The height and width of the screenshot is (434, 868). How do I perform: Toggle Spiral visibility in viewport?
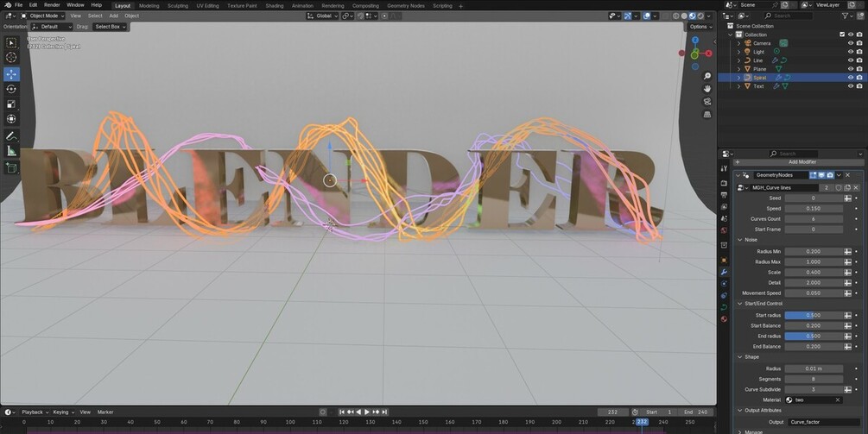[x=851, y=78]
